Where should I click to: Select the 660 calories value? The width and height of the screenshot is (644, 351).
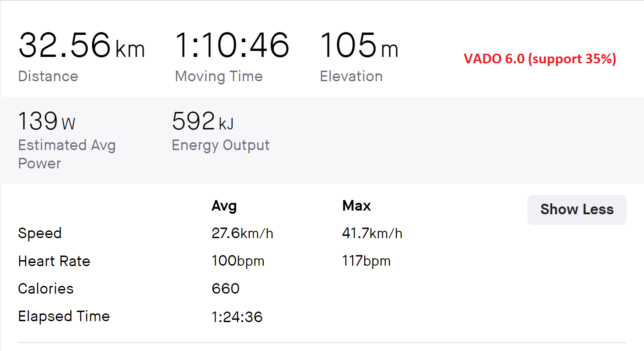pos(226,289)
